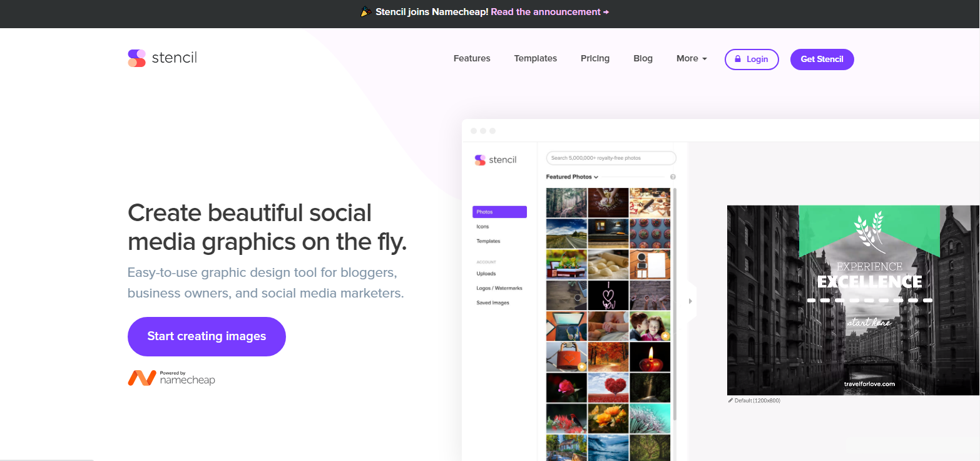
Task: Click the help question mark icon
Action: (x=673, y=177)
